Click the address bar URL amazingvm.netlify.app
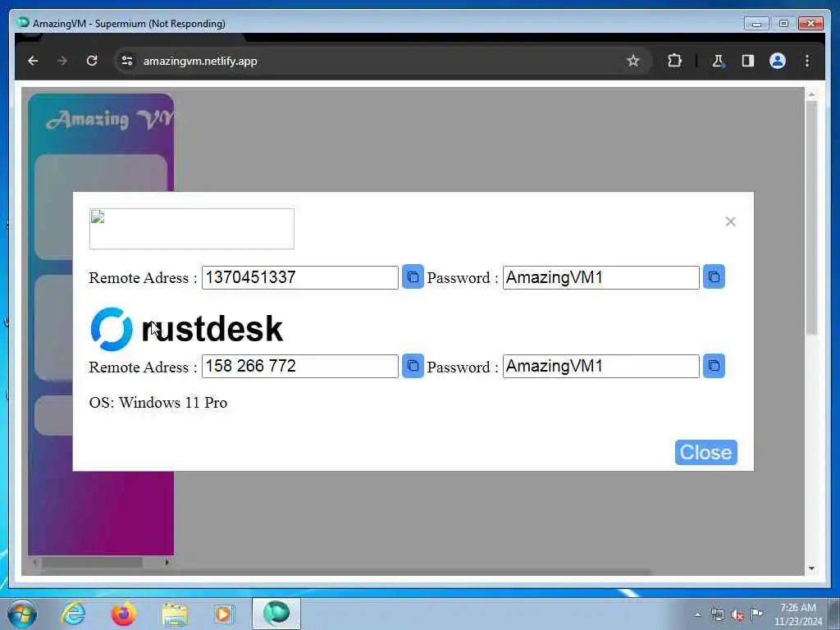Viewport: 840px width, 630px height. 200,61
